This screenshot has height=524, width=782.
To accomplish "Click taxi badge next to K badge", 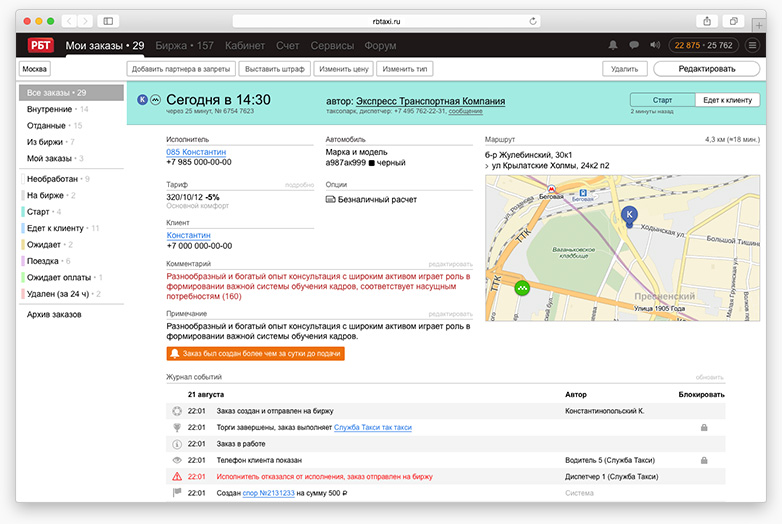I will click(x=156, y=100).
